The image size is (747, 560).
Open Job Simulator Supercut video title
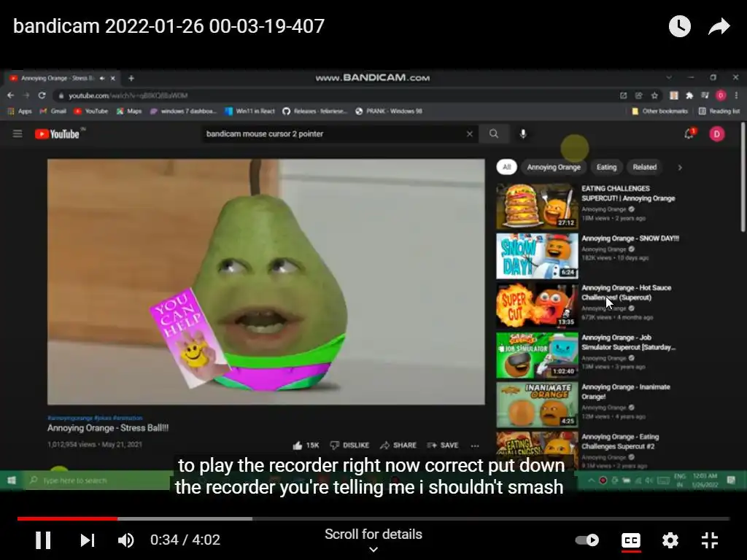[628, 342]
